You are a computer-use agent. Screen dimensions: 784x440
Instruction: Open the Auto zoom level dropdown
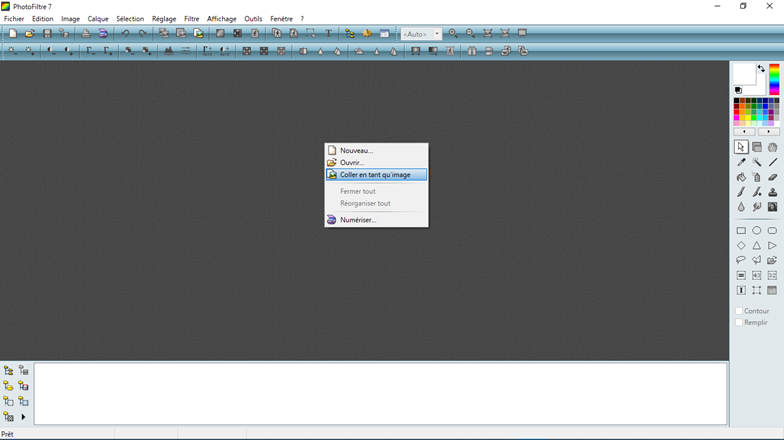click(437, 34)
